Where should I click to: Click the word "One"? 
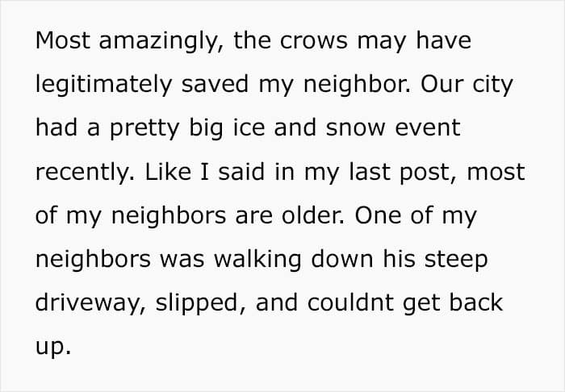[x=378, y=215]
